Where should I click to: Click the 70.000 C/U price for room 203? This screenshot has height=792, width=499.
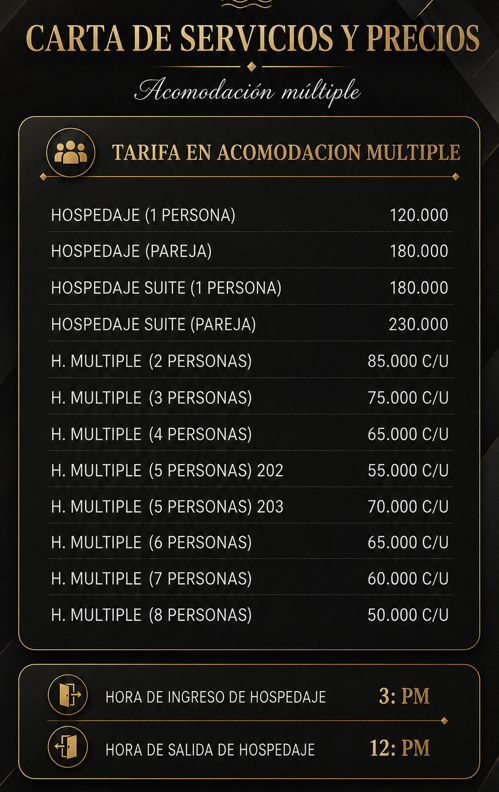coord(408,506)
